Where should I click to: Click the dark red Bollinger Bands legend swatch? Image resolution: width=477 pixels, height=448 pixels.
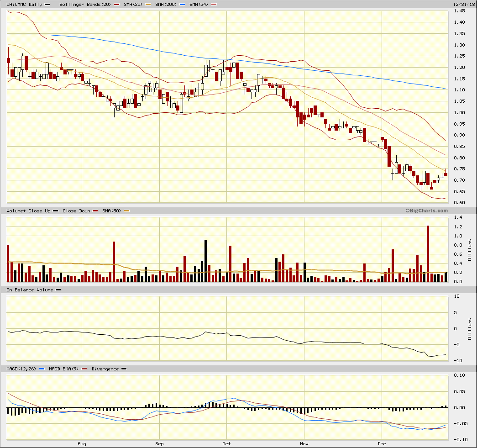point(116,5)
